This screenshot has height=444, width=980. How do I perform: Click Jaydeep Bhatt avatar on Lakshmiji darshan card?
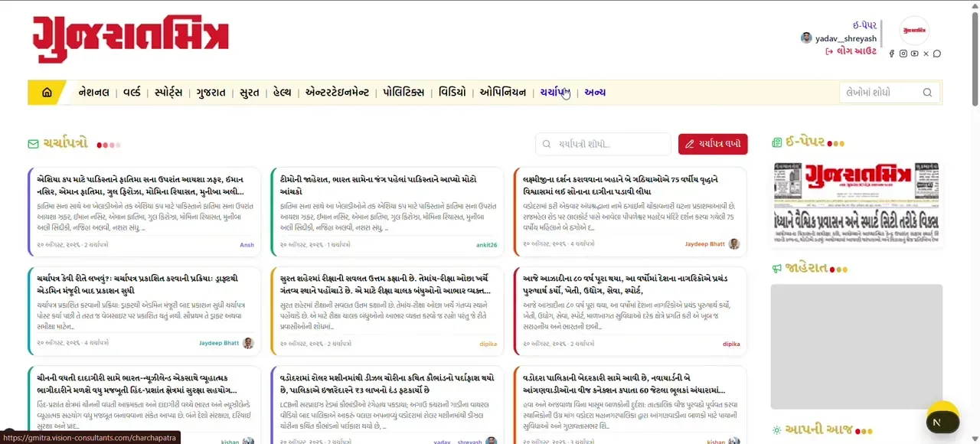pos(734,244)
